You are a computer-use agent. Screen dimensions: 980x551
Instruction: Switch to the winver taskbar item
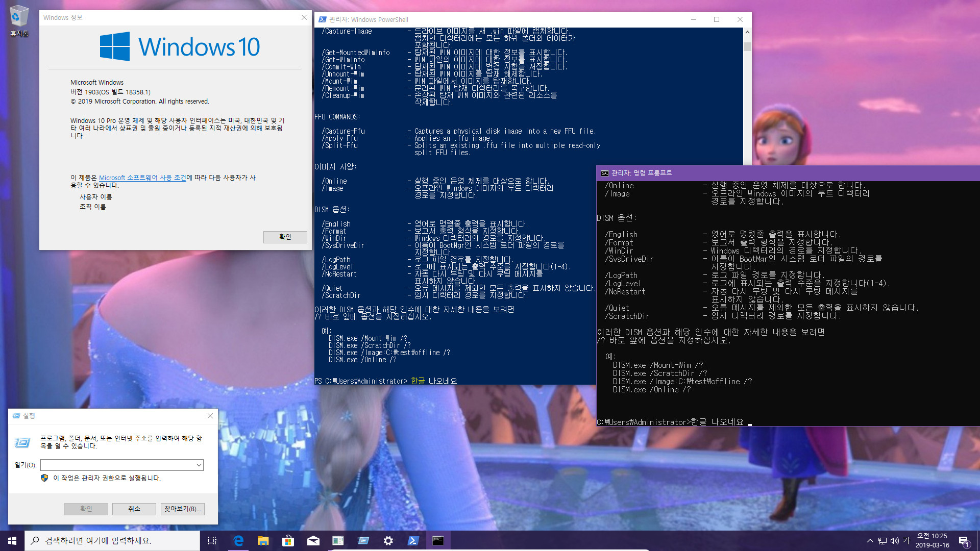tap(338, 541)
